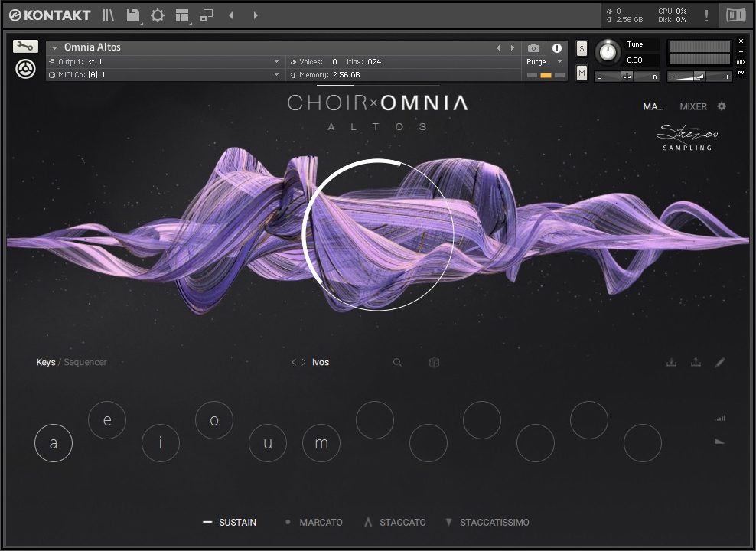The image size is (756, 551).
Task: Open the choir settings gear icon
Action: coord(722,106)
